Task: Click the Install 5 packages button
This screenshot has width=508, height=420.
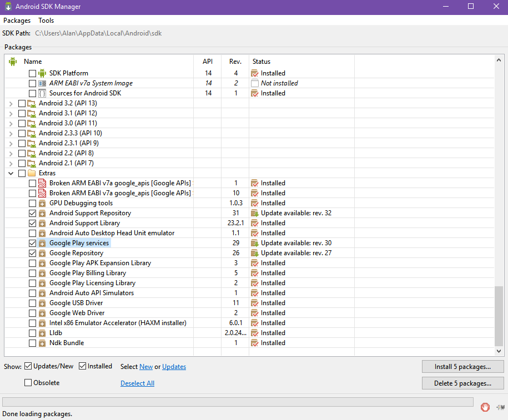Action: click(x=462, y=367)
